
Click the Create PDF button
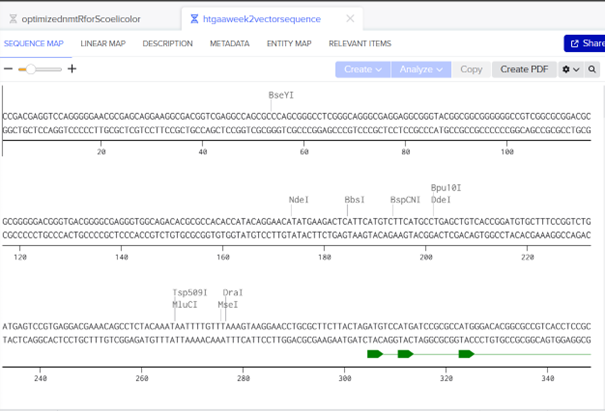coord(524,69)
